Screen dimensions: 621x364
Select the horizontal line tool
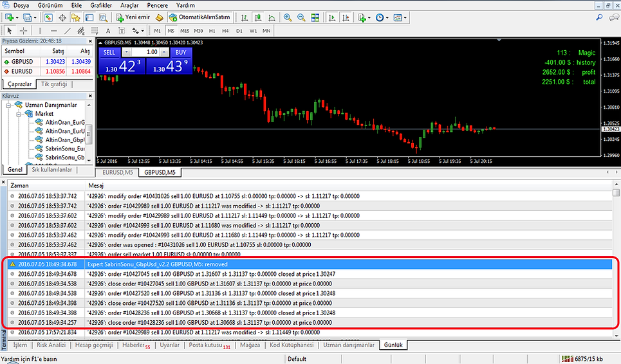[54, 30]
